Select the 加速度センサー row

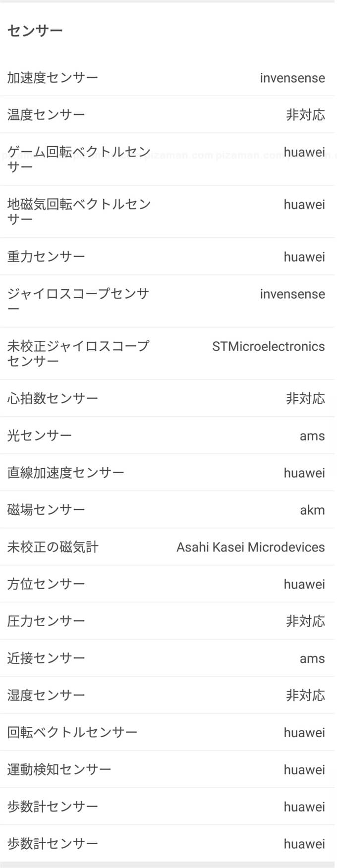click(53, 78)
